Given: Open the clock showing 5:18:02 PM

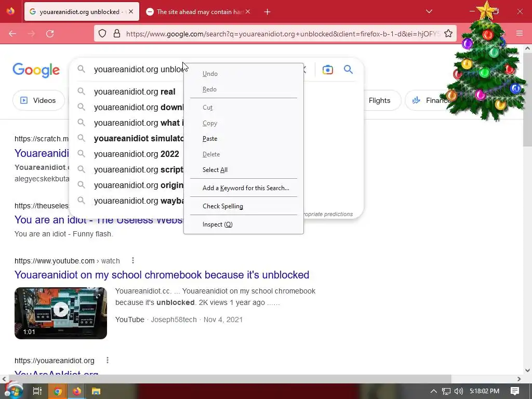Looking at the screenshot, I should coord(484,391).
